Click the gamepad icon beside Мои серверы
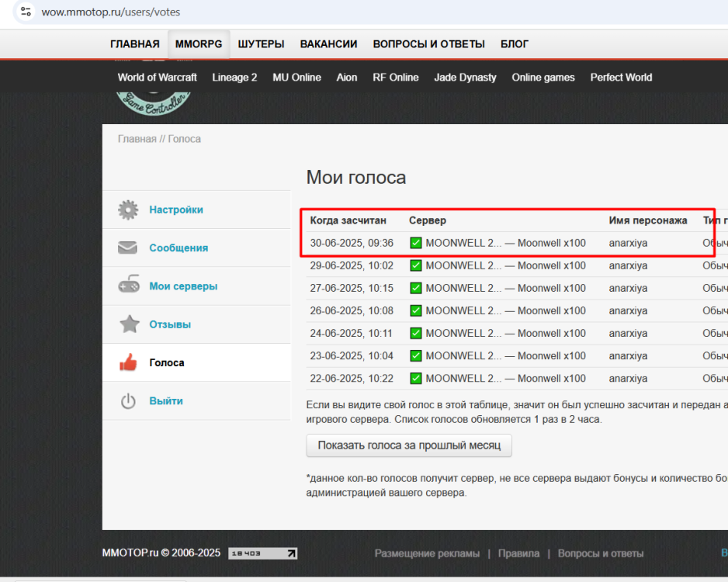This screenshot has width=728, height=582. (x=128, y=286)
